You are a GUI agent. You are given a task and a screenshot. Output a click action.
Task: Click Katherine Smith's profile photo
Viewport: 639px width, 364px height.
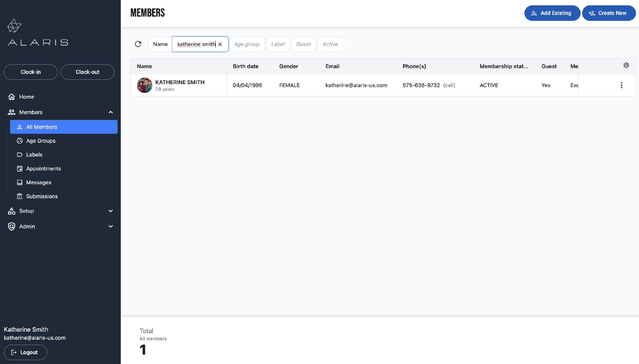click(x=144, y=85)
